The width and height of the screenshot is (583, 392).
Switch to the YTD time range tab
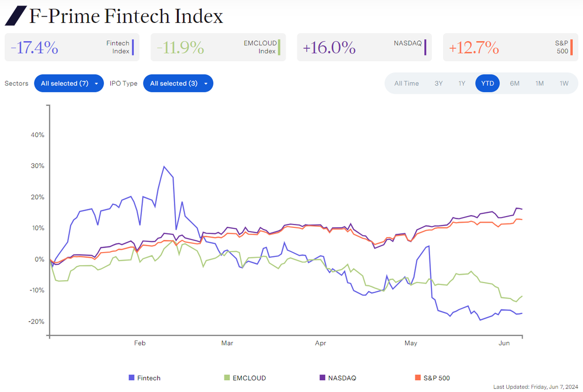(487, 83)
